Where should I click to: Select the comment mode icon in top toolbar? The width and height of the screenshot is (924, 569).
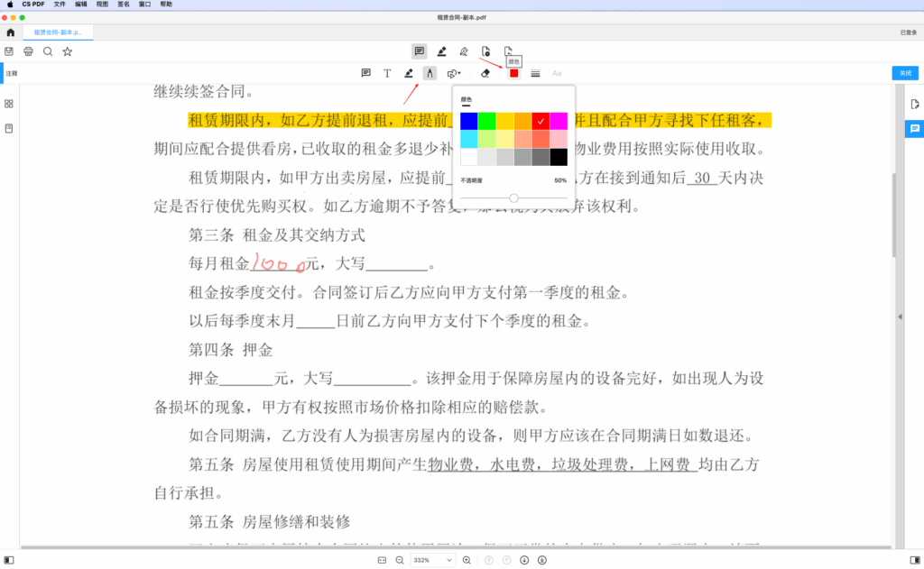click(x=420, y=51)
